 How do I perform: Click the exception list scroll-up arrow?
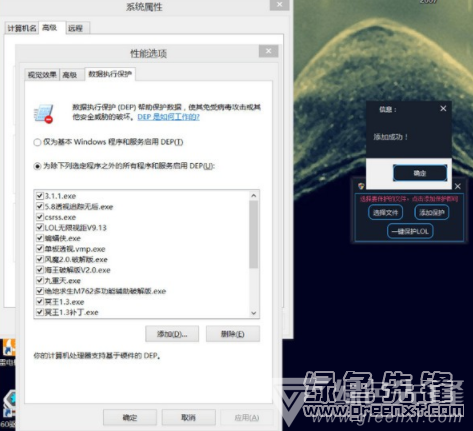pyautogui.click(x=254, y=196)
